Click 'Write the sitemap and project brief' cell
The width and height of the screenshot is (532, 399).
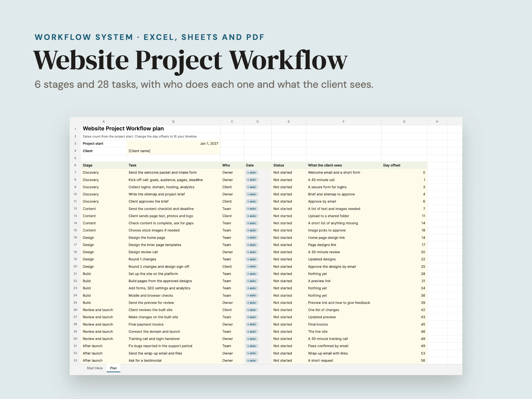pyautogui.click(x=173, y=194)
